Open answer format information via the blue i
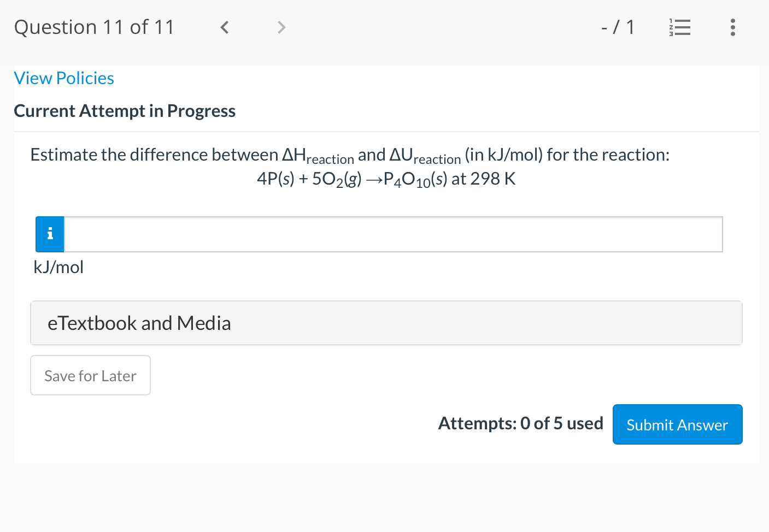 (49, 234)
